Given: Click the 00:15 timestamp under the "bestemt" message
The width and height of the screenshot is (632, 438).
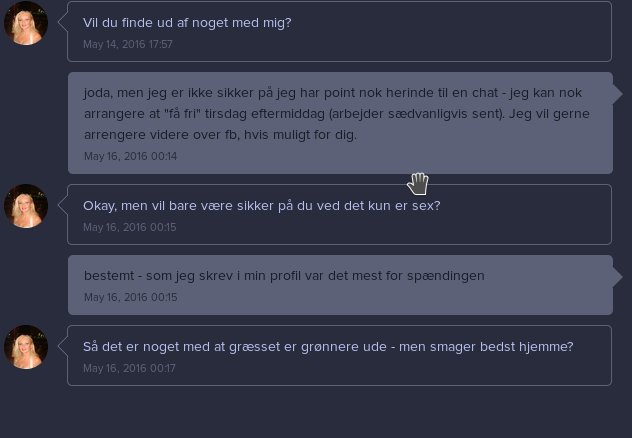Looking at the screenshot, I should point(131,297).
